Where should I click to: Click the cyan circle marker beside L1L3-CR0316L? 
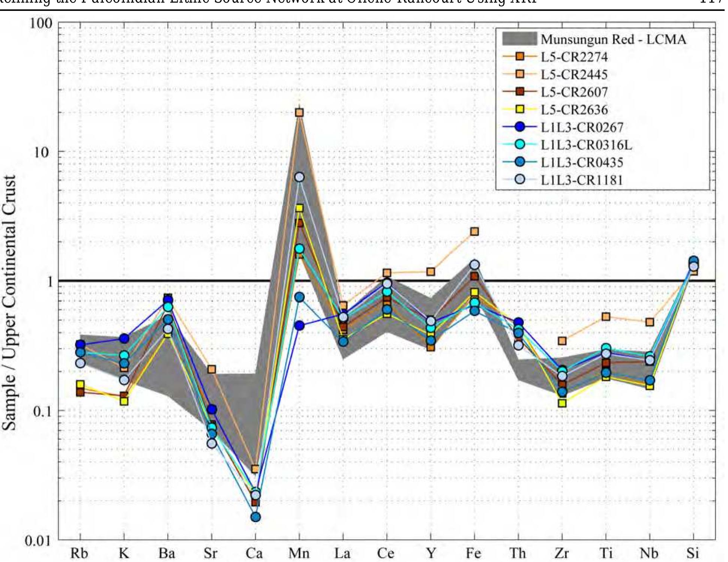pos(520,145)
